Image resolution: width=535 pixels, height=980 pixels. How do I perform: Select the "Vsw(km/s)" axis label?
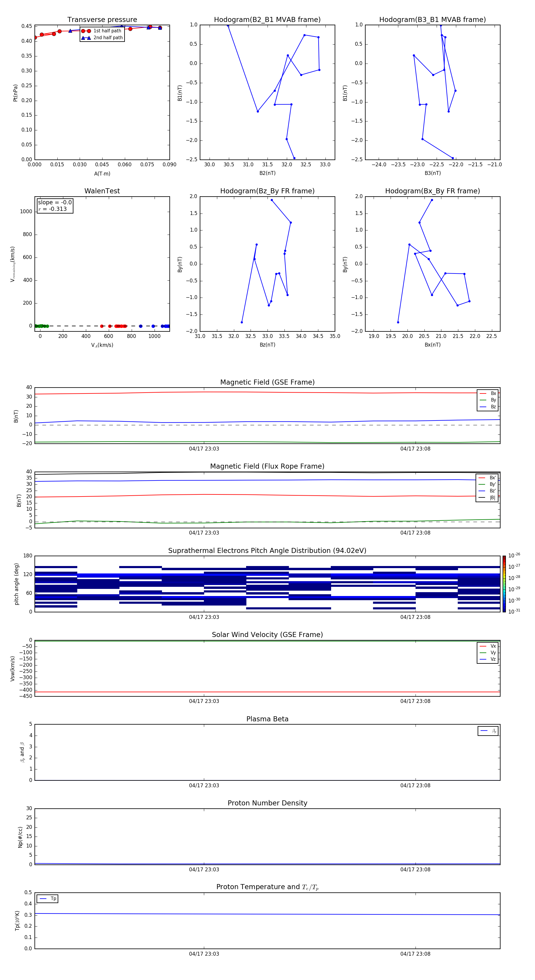[12, 668]
